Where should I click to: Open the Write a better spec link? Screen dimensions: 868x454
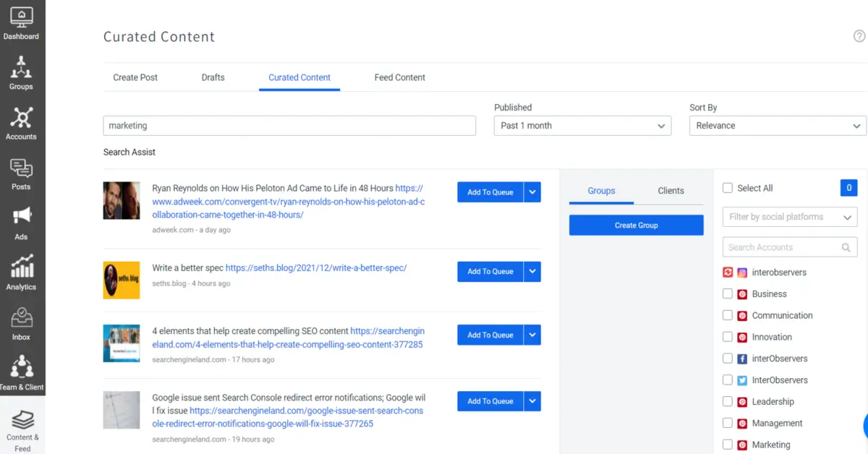pos(315,267)
